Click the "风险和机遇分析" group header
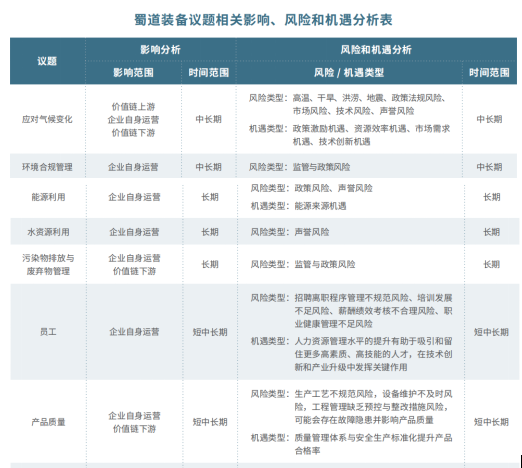Screen dimensions: 522x468 point(376,50)
